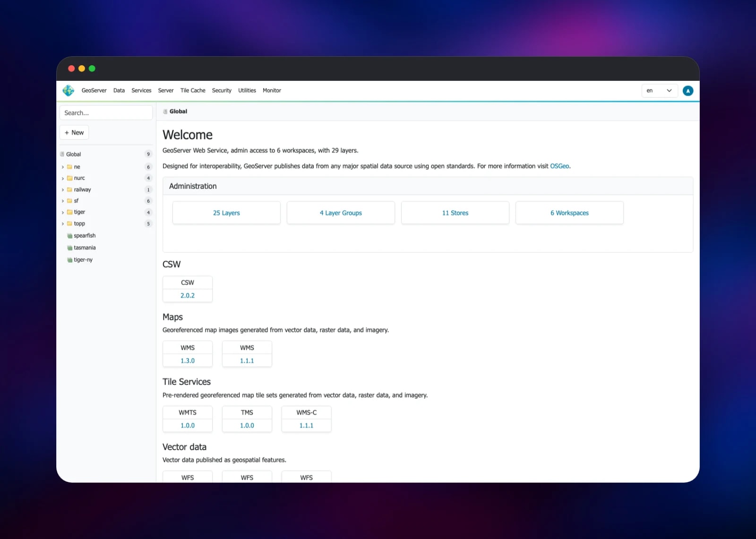
Task: Click the GeoServer globe logo icon
Action: 69,90
